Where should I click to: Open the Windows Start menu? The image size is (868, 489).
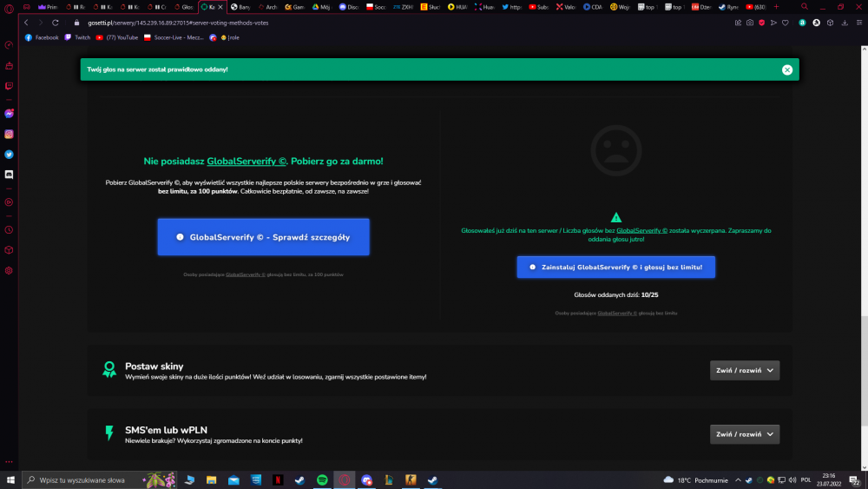pos(10,480)
